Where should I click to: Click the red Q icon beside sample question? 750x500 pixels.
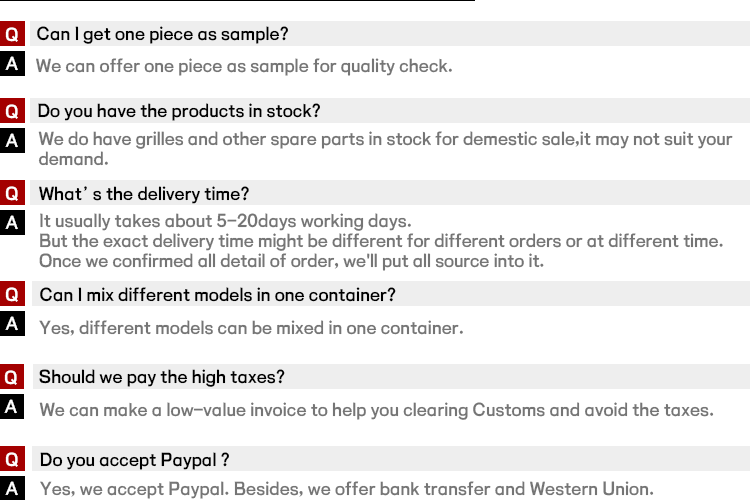point(12,34)
